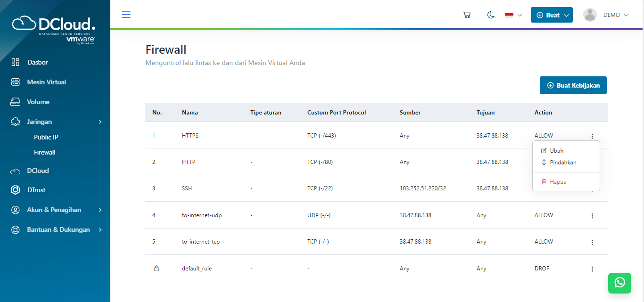The width and height of the screenshot is (644, 302).
Task: Go to Public IP in sidebar
Action: (46, 137)
